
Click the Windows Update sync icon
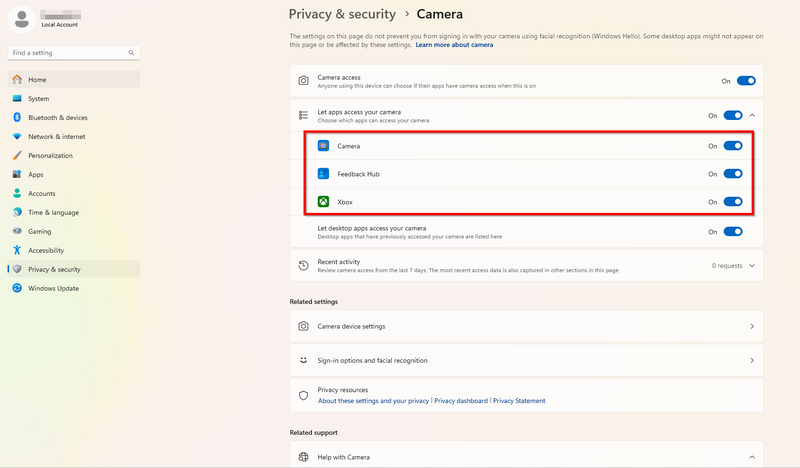tap(17, 288)
